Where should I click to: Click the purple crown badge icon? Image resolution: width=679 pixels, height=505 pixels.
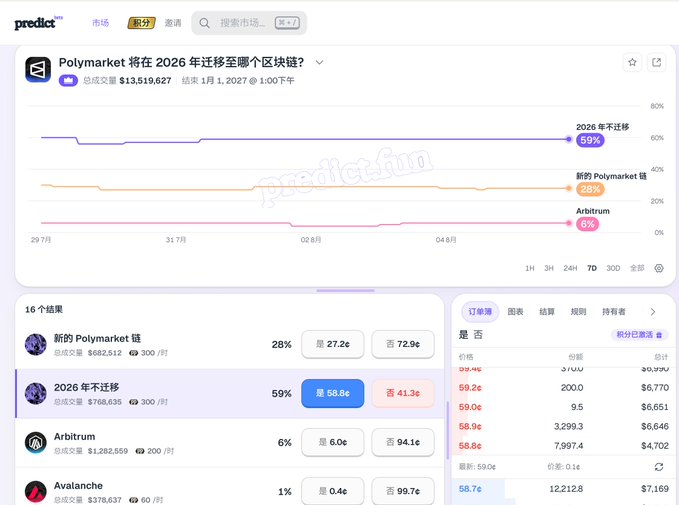(68, 81)
